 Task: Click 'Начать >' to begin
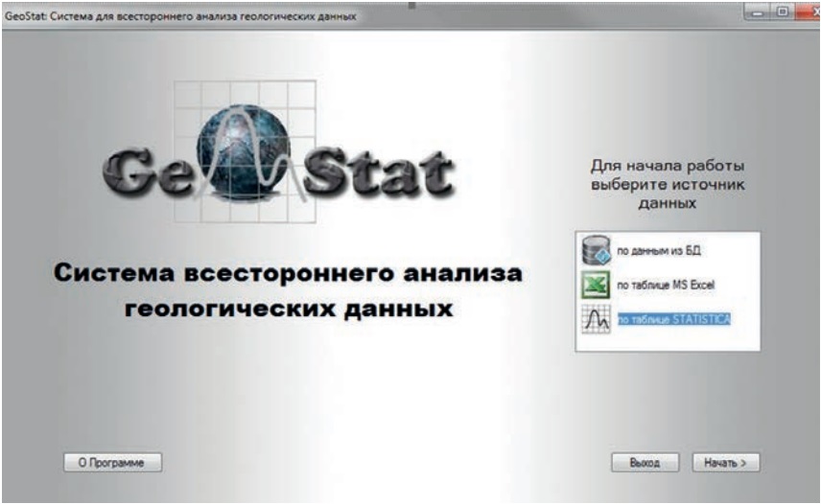point(726,463)
